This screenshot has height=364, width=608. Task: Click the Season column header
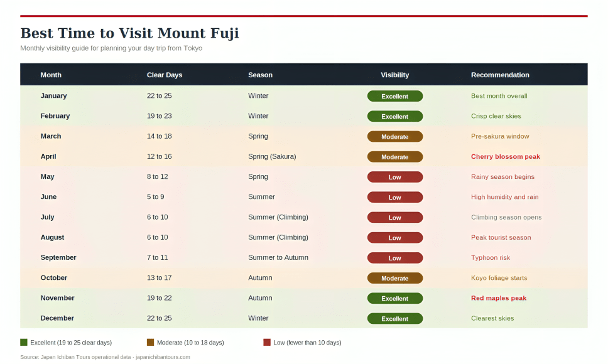point(260,75)
